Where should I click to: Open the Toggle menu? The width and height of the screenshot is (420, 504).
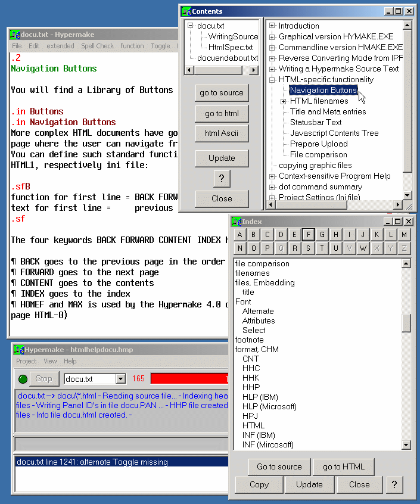tap(160, 46)
